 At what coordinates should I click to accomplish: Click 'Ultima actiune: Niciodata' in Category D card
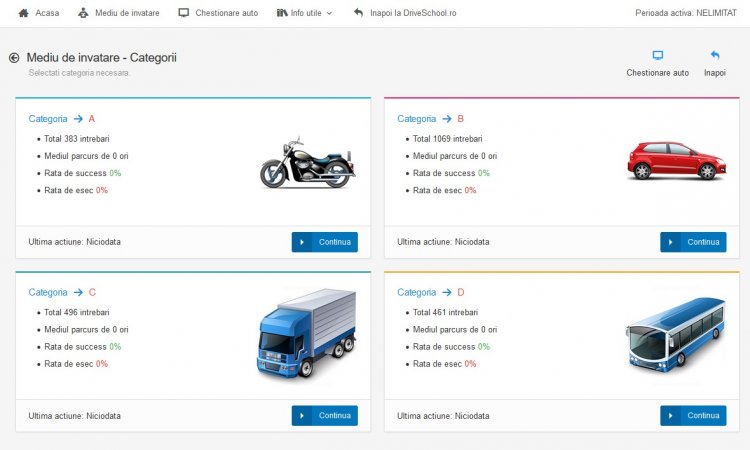click(443, 416)
